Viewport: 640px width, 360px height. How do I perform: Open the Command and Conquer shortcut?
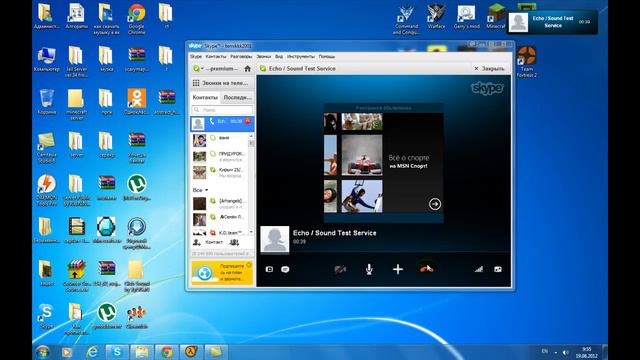tap(406, 19)
